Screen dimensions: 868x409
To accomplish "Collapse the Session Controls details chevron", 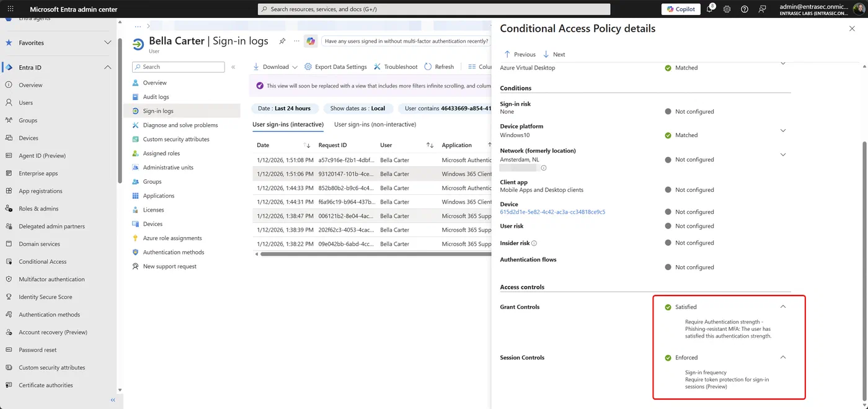I will [783, 357].
